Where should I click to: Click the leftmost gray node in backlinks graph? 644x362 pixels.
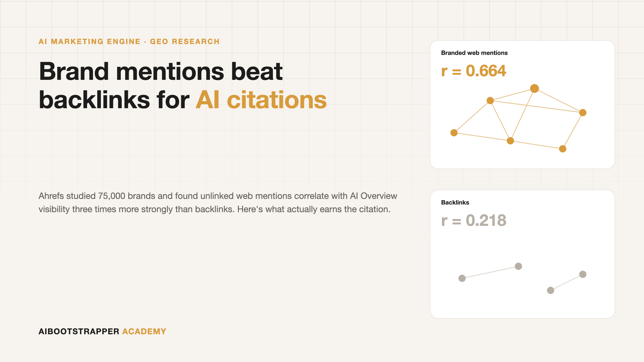[462, 278]
